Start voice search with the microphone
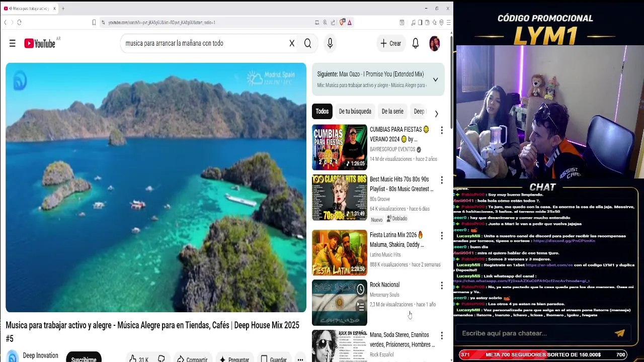This screenshot has height=362, width=644. coord(330,44)
